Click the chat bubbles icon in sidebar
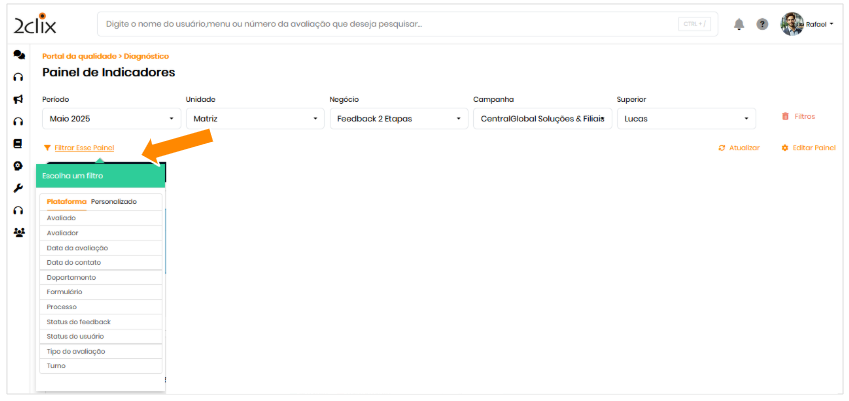This screenshot has width=849, height=401. point(18,55)
